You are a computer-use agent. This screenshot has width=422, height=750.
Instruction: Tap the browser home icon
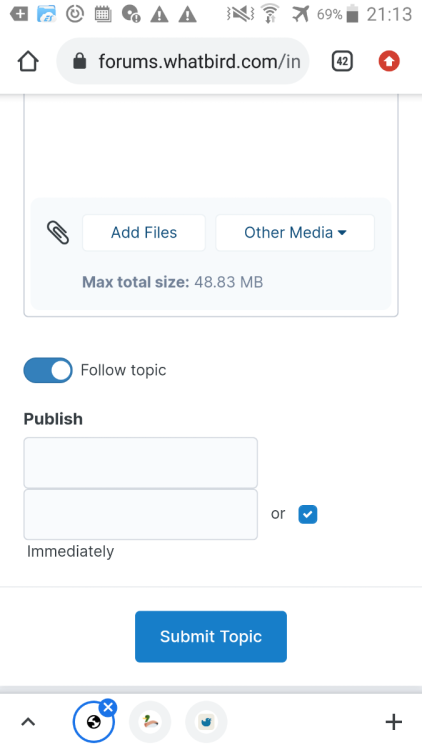tap(28, 61)
